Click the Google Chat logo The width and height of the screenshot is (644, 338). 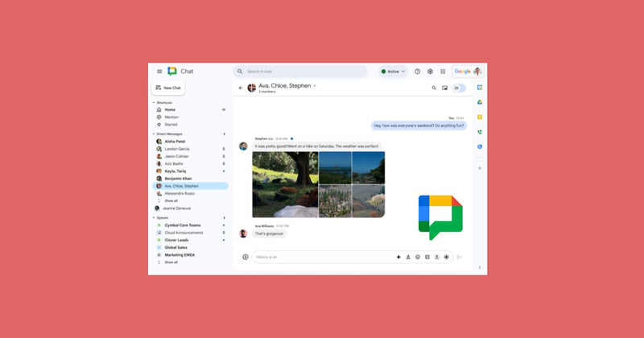pos(172,72)
